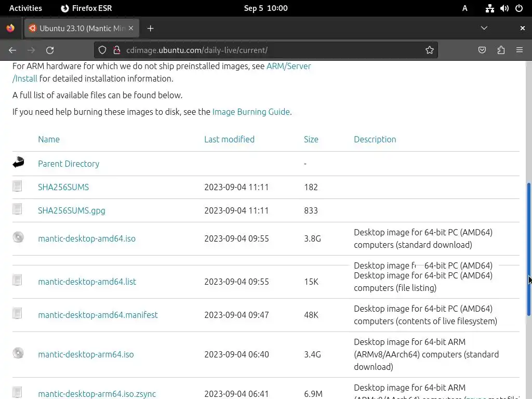Open the Image Burning Guide link
This screenshot has width=532, height=399.
[251, 112]
